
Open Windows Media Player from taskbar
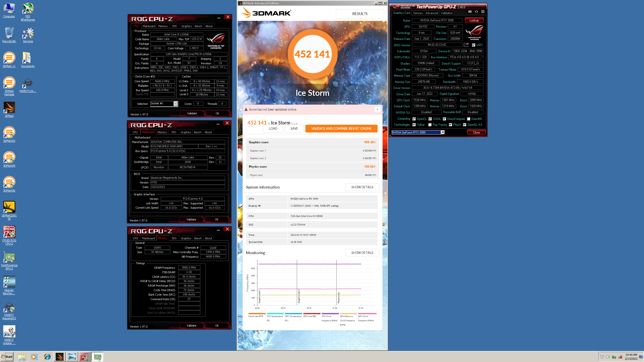click(x=34, y=356)
